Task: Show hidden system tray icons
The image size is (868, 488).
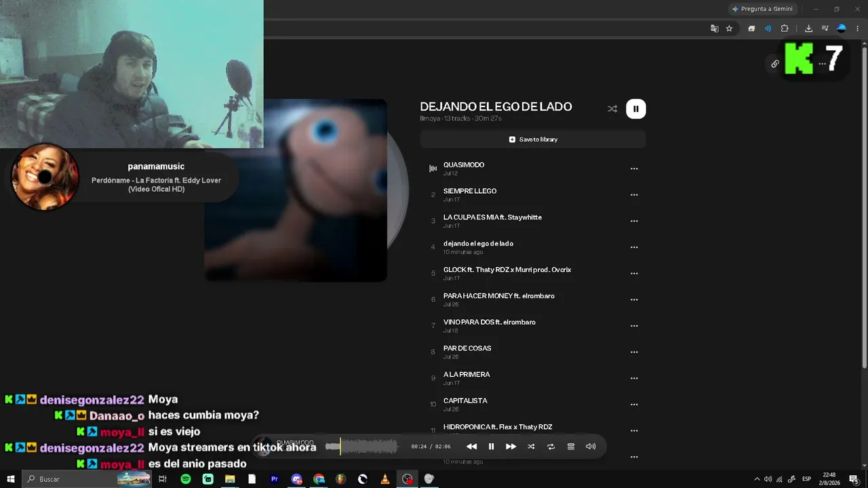Action: click(x=757, y=479)
